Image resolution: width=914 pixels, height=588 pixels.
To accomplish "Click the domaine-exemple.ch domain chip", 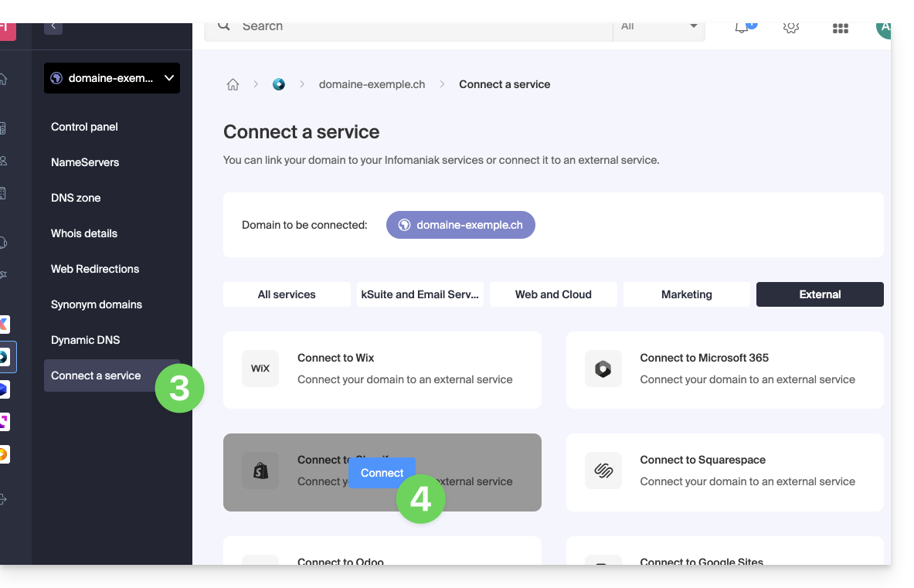I will pos(460,225).
